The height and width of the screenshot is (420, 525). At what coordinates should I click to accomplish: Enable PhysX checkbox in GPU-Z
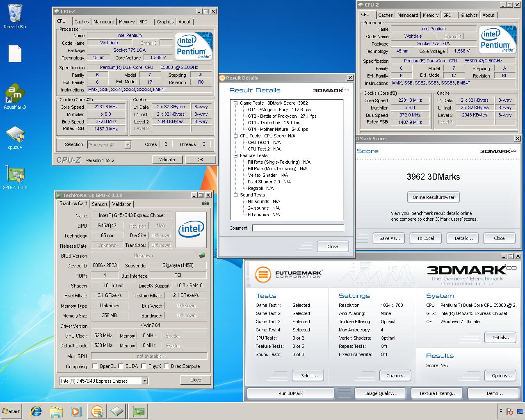pos(144,366)
